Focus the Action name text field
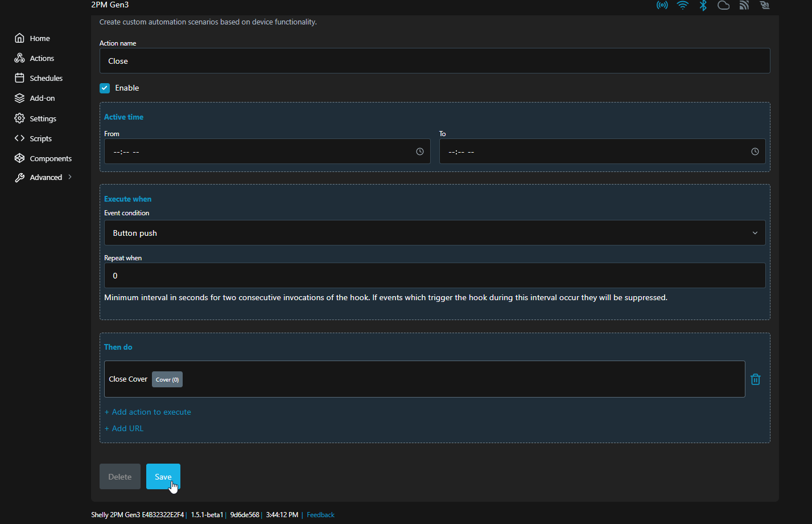Screen dimensions: 812x524 point(434,61)
